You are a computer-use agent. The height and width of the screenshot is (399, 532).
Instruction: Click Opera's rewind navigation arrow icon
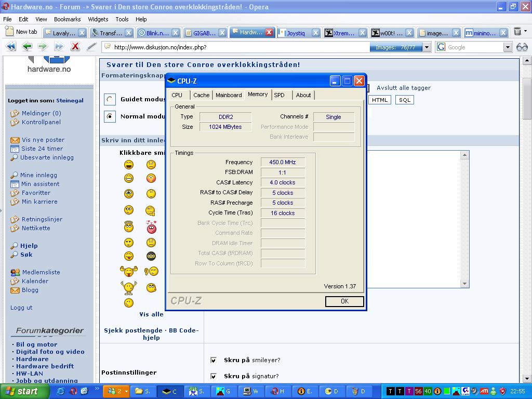pyautogui.click(x=11, y=46)
